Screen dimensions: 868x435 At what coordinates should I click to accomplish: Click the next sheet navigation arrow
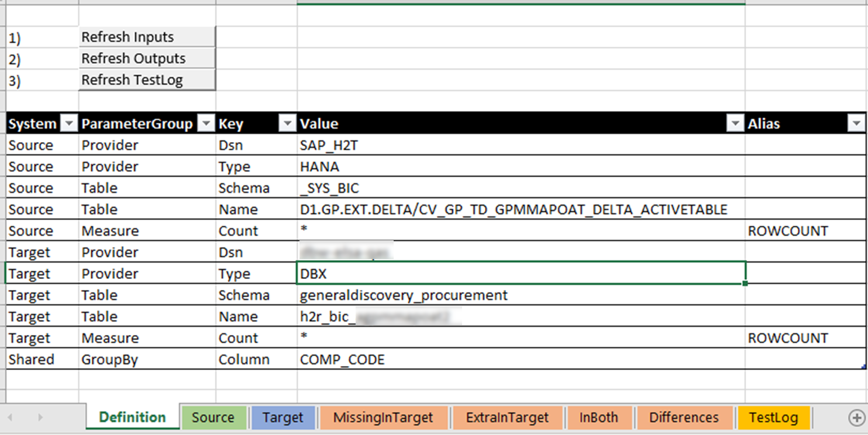click(40, 417)
